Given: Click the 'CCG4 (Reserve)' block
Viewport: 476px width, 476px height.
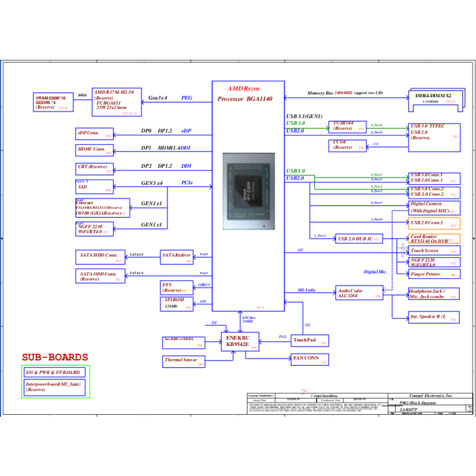Looking at the screenshot, I should (347, 146).
